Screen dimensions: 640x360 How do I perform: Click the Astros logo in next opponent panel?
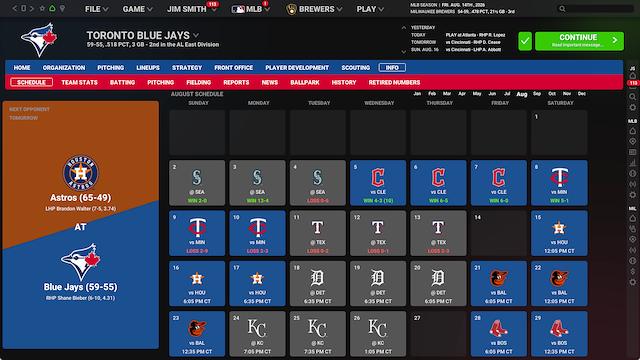click(x=80, y=173)
